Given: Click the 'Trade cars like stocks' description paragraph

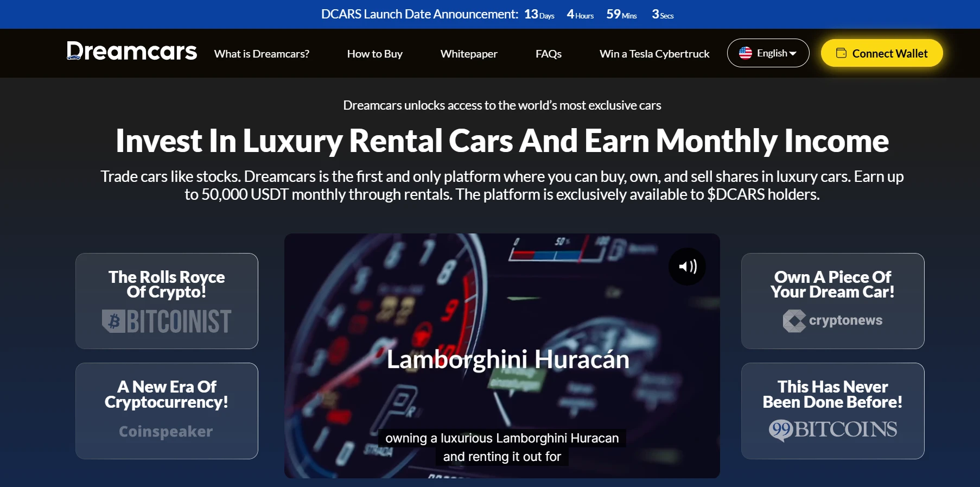Looking at the screenshot, I should tap(502, 185).
